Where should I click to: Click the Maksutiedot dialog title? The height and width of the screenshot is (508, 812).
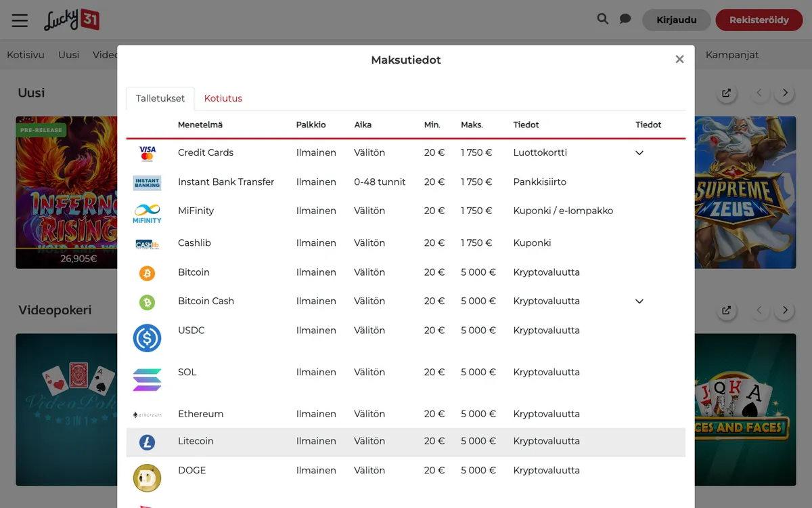click(x=406, y=60)
